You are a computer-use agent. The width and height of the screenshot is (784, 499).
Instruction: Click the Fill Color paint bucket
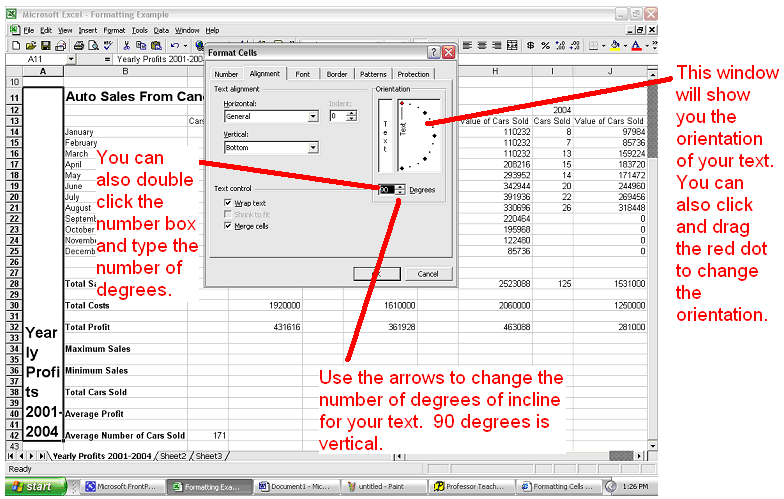click(x=615, y=46)
